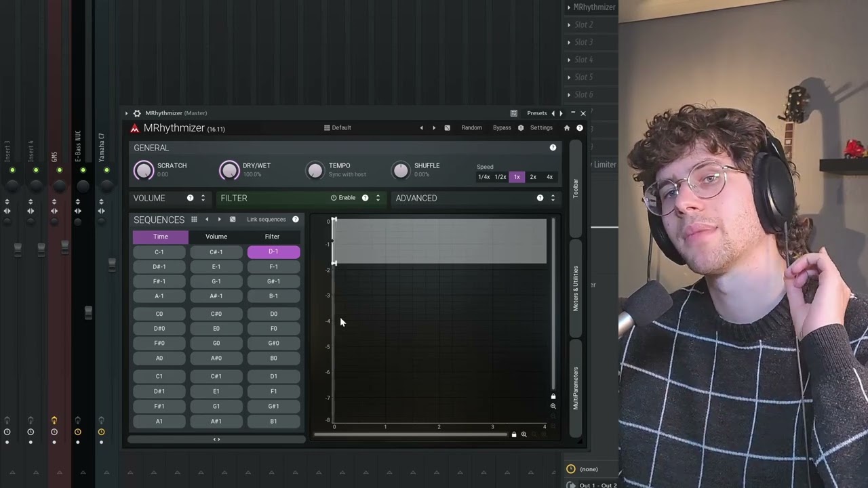The image size is (868, 488).
Task: Open help for the FILTER panel
Action: 365,198
